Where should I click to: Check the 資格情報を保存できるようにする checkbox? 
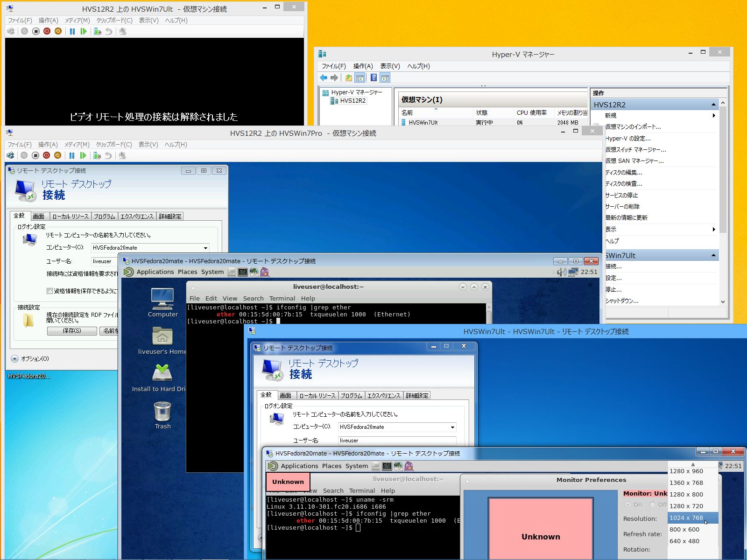coord(49,291)
